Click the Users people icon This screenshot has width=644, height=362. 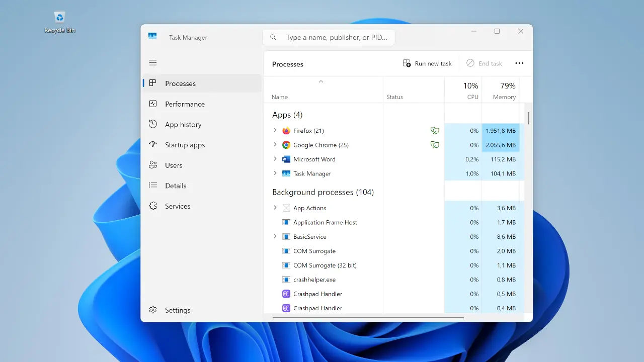(x=153, y=165)
